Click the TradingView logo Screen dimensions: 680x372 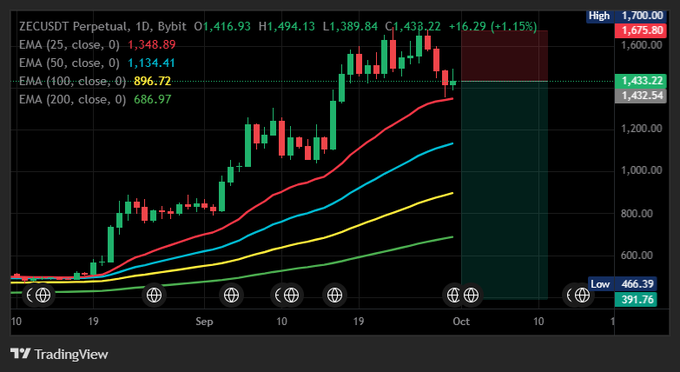[x=59, y=354]
